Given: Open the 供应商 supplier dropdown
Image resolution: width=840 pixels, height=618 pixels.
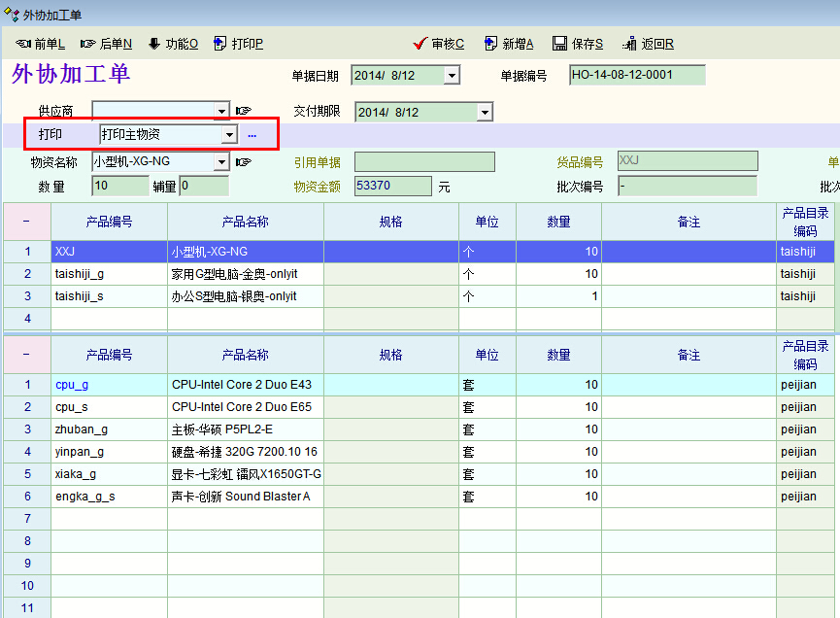Looking at the screenshot, I should pos(222,111).
